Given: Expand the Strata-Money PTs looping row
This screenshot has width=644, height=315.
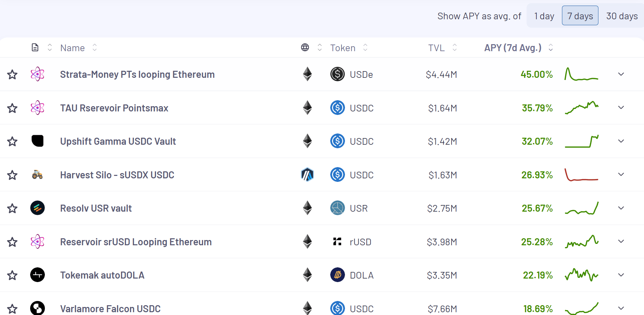Looking at the screenshot, I should click(621, 74).
